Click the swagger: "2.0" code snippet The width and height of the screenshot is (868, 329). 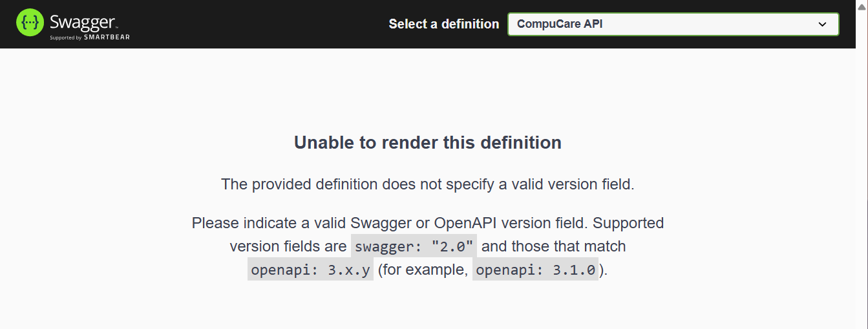414,246
